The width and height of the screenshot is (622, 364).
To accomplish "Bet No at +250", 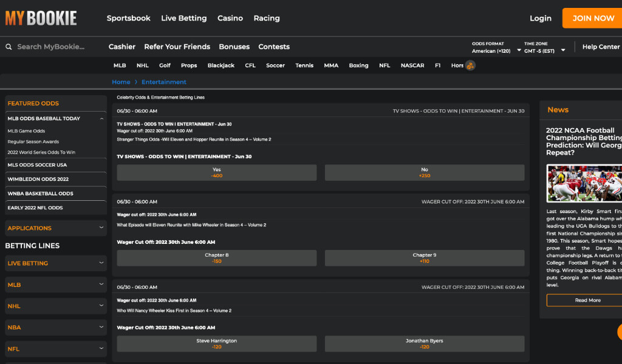I will tap(425, 173).
